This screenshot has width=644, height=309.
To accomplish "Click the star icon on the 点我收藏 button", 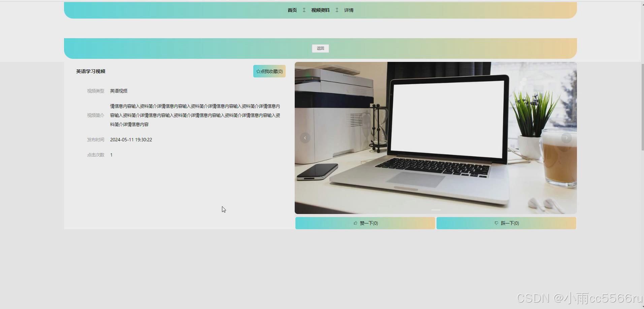I will pos(258,71).
